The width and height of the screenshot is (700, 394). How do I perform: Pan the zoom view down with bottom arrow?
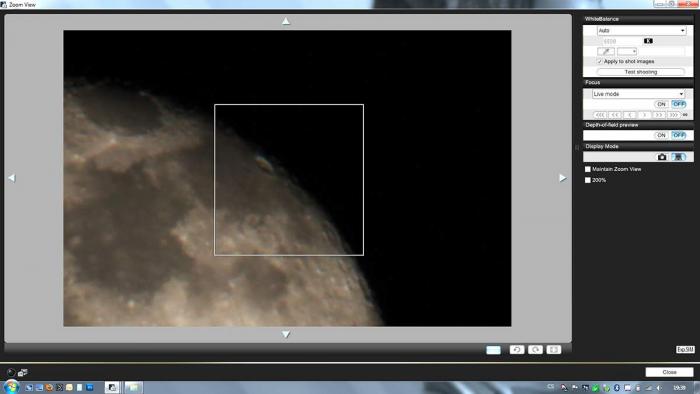point(286,334)
